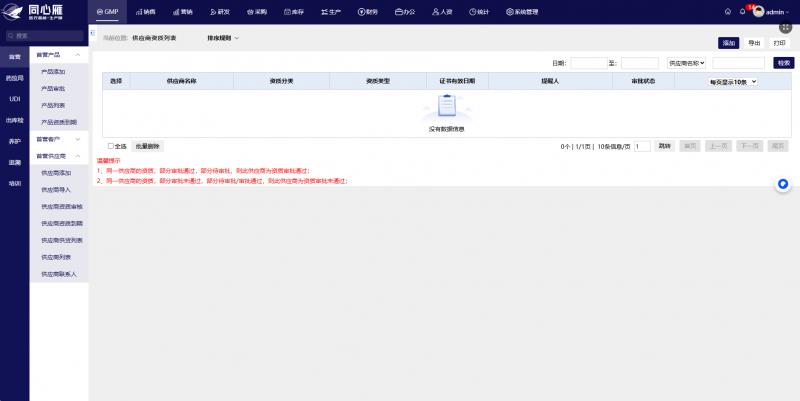Open 供应商添加 in the submenu
This screenshot has height=401, width=800.
pos(56,173)
